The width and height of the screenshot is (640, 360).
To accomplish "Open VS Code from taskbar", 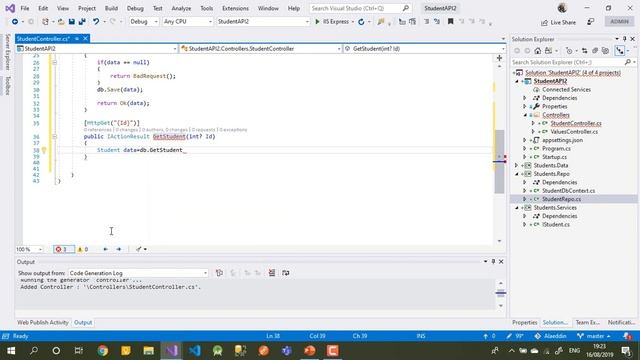I will (x=194, y=351).
